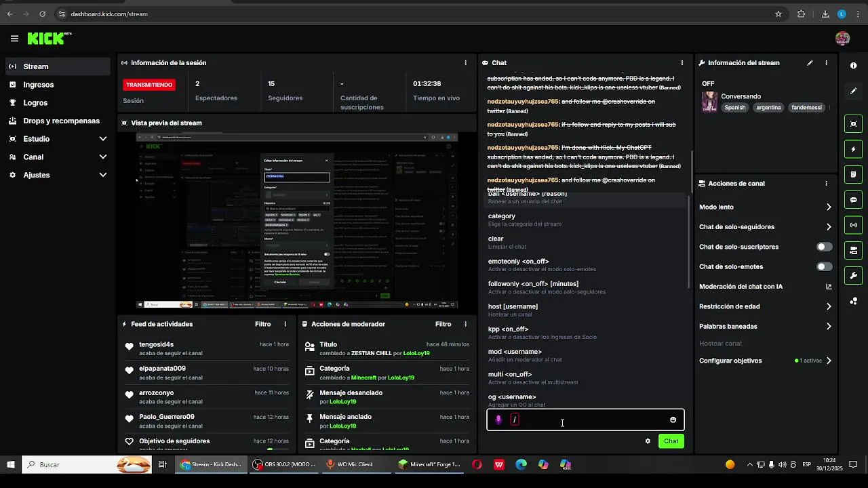Open OBS 30.0.2 in the taskbar
The height and width of the screenshot is (488, 868).
point(283,465)
